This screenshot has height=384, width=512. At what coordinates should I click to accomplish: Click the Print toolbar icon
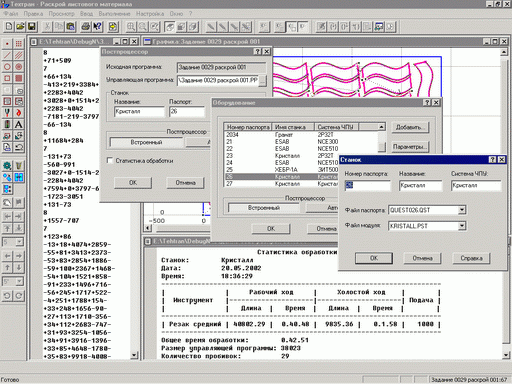coord(86,26)
